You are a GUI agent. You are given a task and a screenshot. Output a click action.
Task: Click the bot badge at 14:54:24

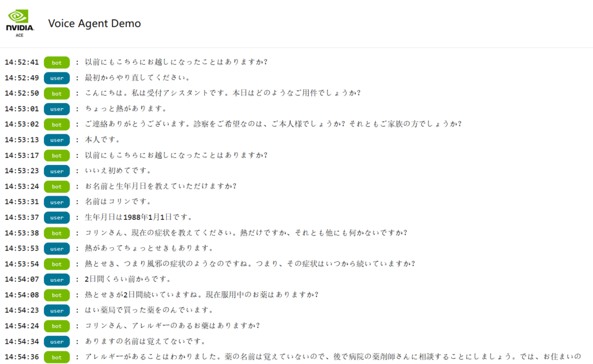click(57, 326)
